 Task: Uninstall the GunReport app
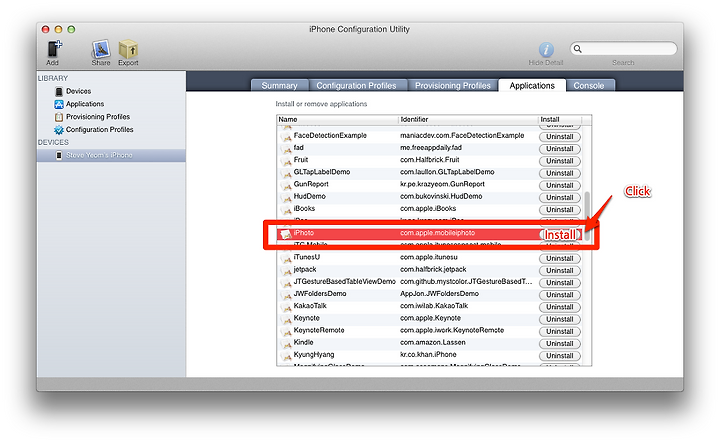pos(560,185)
